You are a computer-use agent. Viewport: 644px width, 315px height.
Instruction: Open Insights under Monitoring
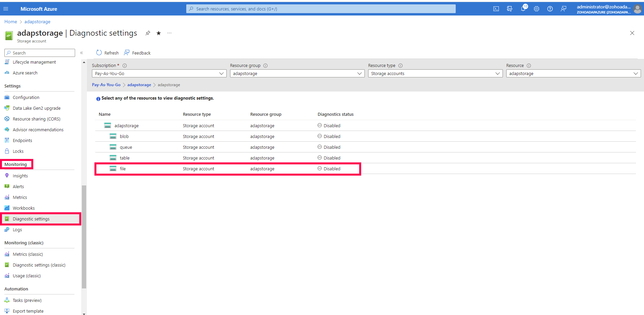pyautogui.click(x=20, y=175)
